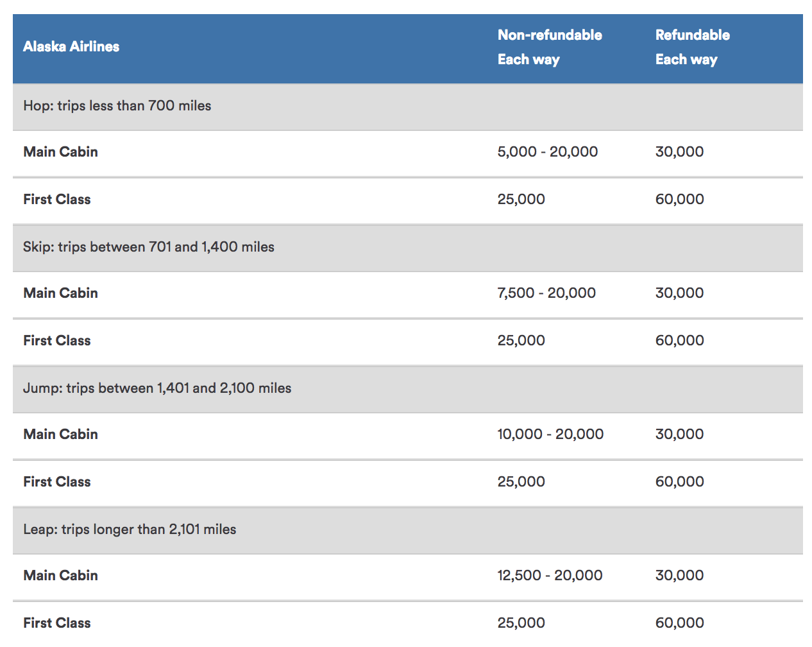Select the Refundable Each way column header
Viewport: 812px width, 647px height.
coord(693,47)
